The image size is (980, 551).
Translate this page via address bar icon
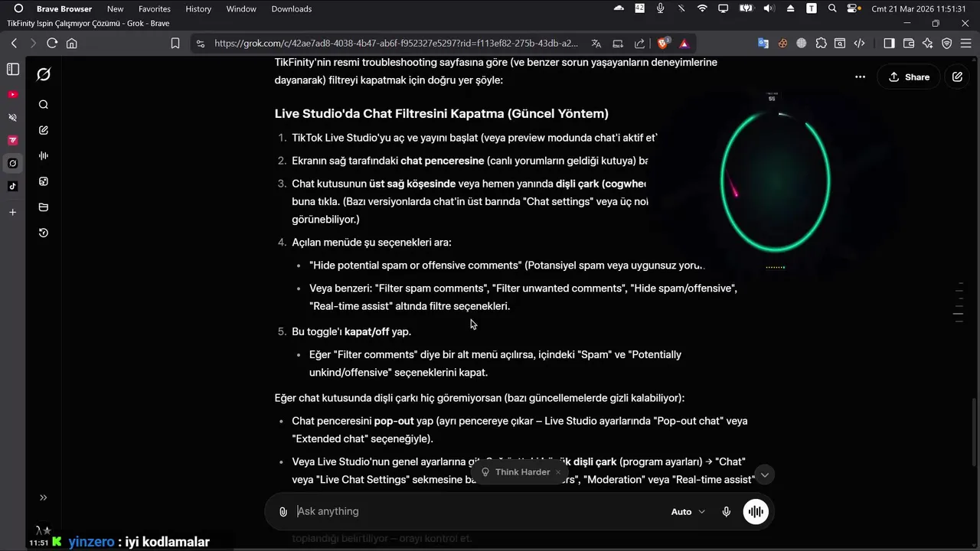pos(596,44)
